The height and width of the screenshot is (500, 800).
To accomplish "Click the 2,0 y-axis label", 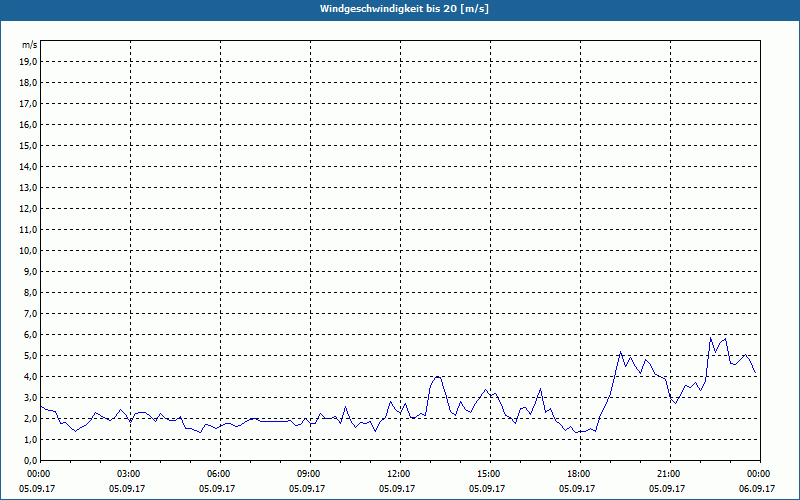I will click(30, 418).
